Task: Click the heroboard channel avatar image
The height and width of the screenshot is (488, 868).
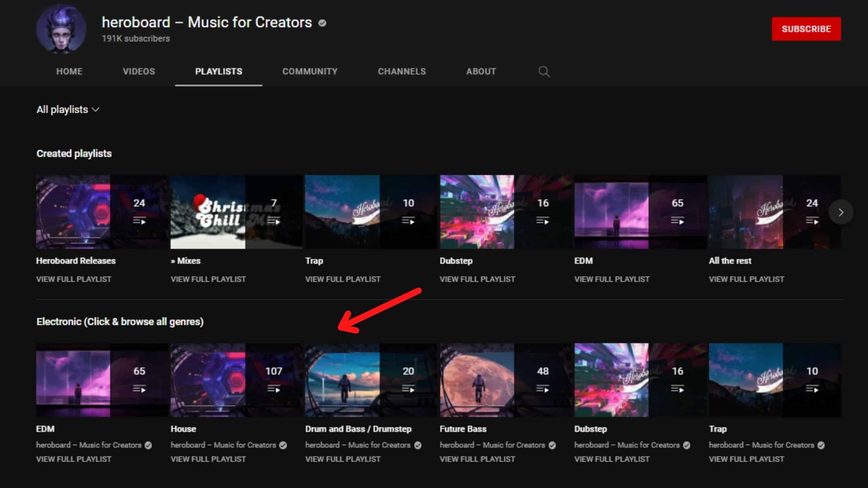Action: pyautogui.click(x=61, y=29)
